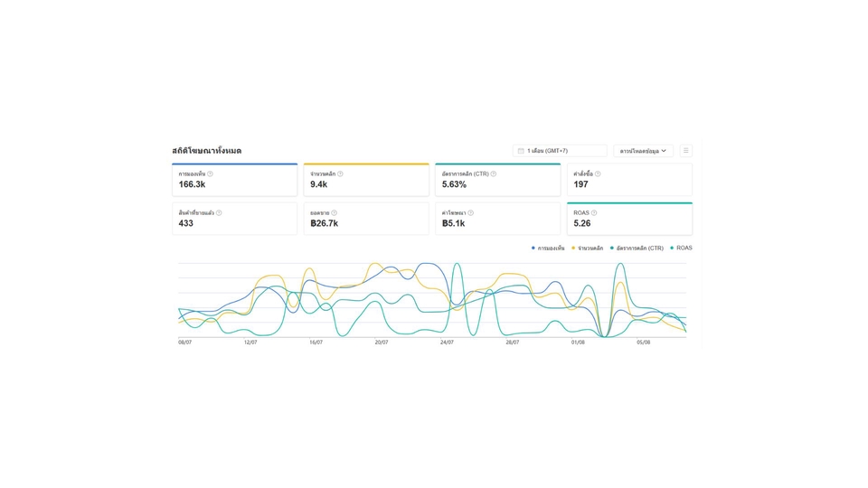Click the help icon next to ค่าโฆษณา

tap(471, 213)
